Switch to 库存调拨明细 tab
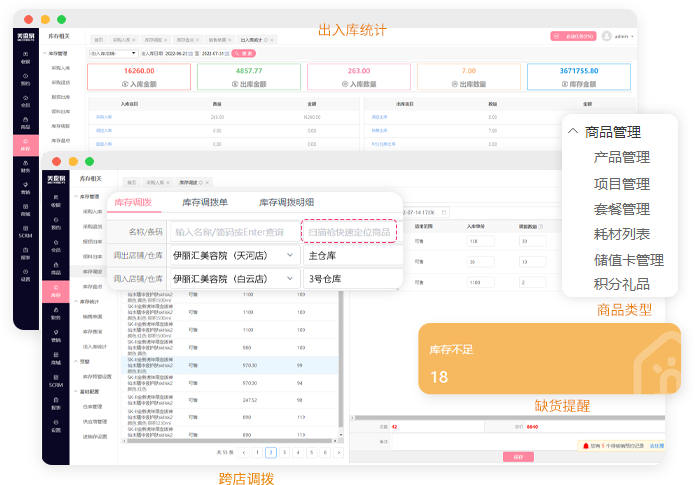This screenshot has width=695, height=485. tap(289, 202)
